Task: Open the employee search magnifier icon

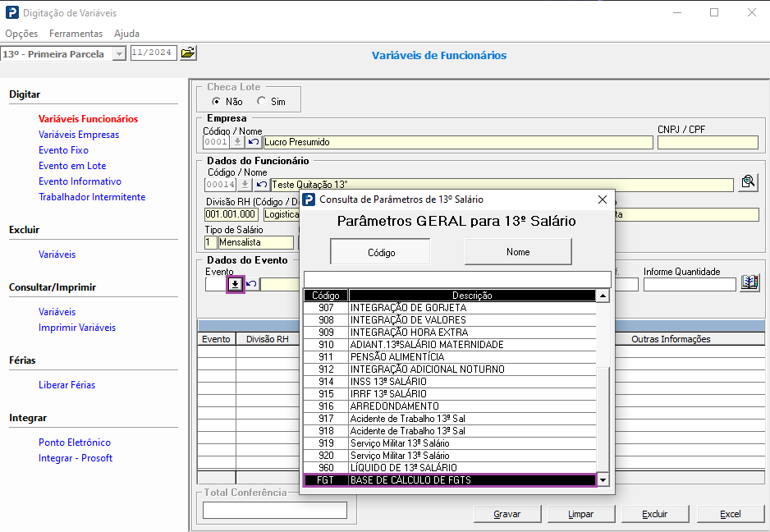Action: 748,183
